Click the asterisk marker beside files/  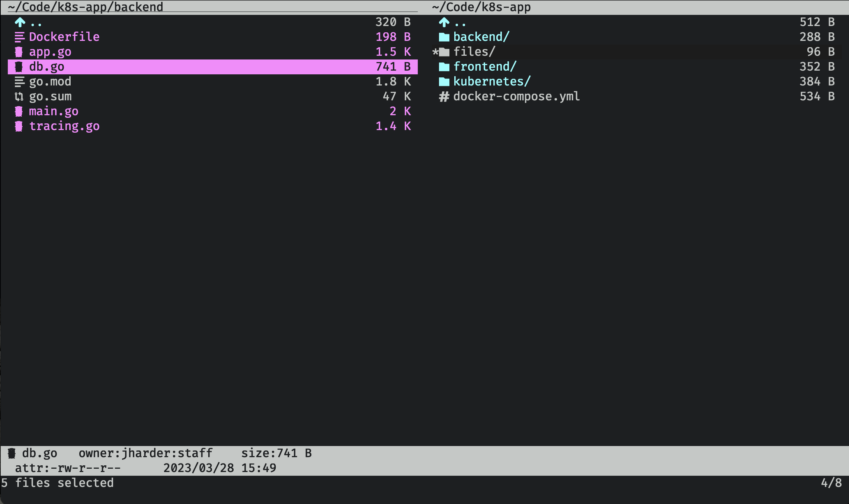pyautogui.click(x=435, y=52)
